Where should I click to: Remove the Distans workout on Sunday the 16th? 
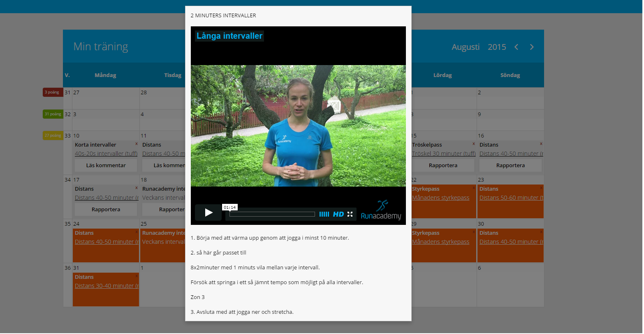[541, 144]
